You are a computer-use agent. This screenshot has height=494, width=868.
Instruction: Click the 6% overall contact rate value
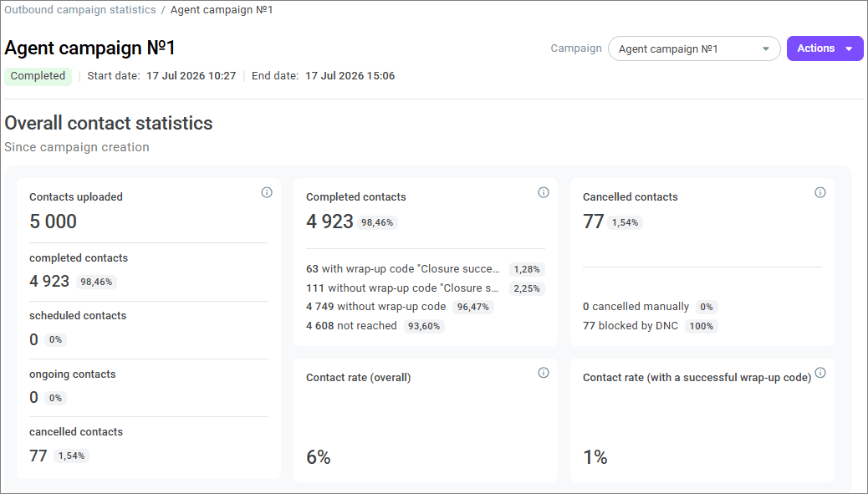pyautogui.click(x=319, y=457)
